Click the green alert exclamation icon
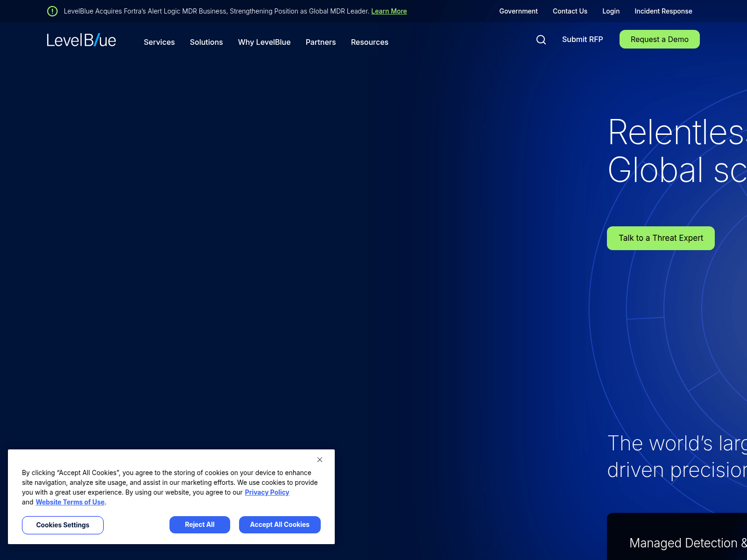Screen dimensions: 747x560 pos(52,11)
